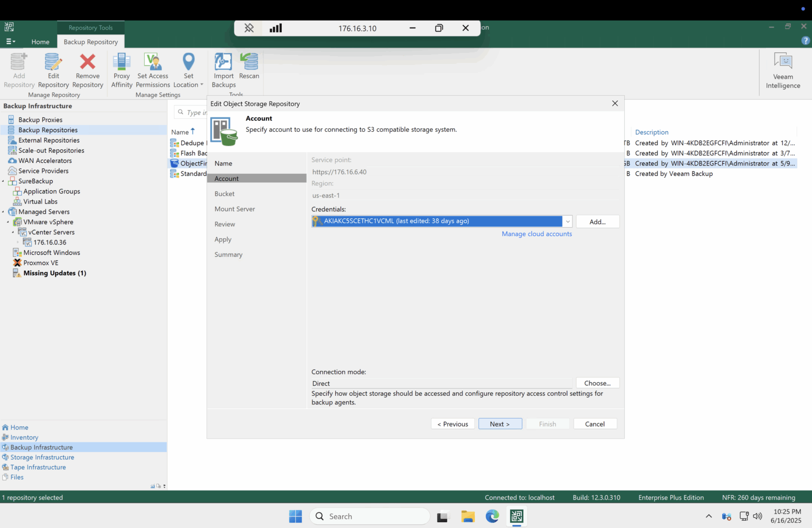Image resolution: width=812 pixels, height=528 pixels.
Task: Open the main hamburger menu
Action: [x=10, y=41]
